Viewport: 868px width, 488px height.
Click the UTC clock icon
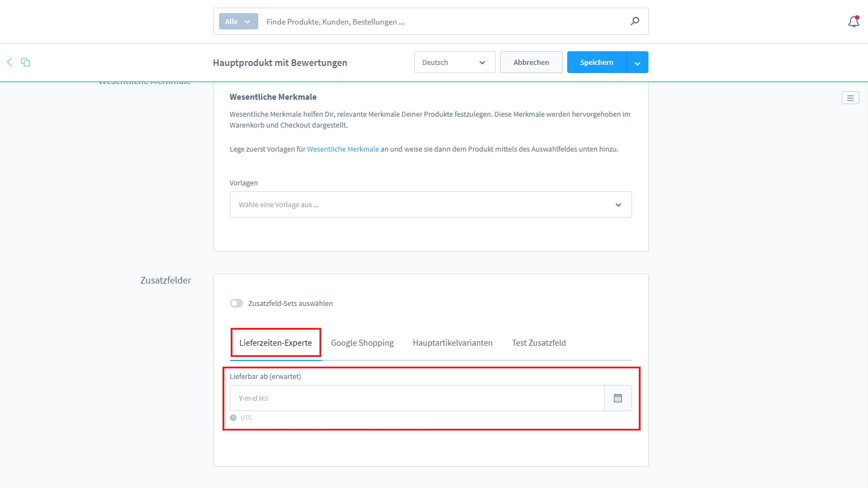(233, 418)
